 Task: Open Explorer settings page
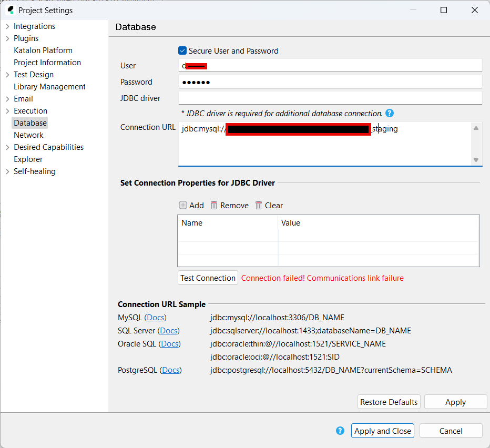tap(28, 159)
